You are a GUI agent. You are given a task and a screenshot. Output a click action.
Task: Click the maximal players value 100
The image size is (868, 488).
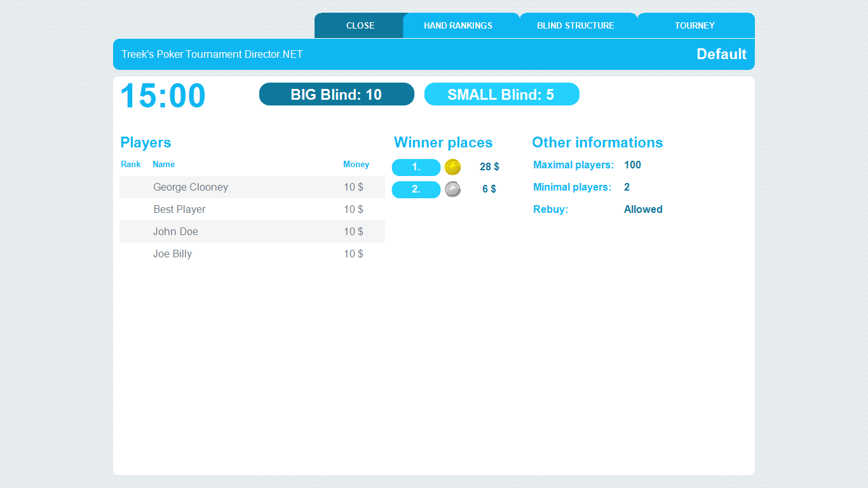coord(632,165)
